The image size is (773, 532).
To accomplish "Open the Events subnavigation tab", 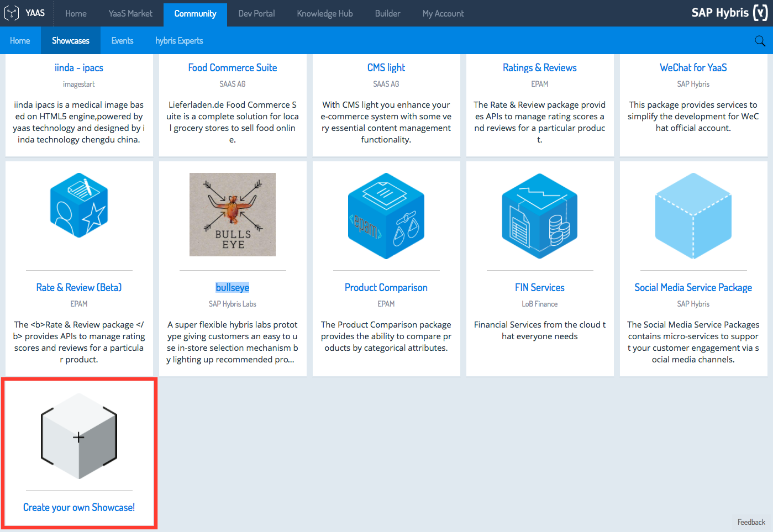I will coord(122,41).
